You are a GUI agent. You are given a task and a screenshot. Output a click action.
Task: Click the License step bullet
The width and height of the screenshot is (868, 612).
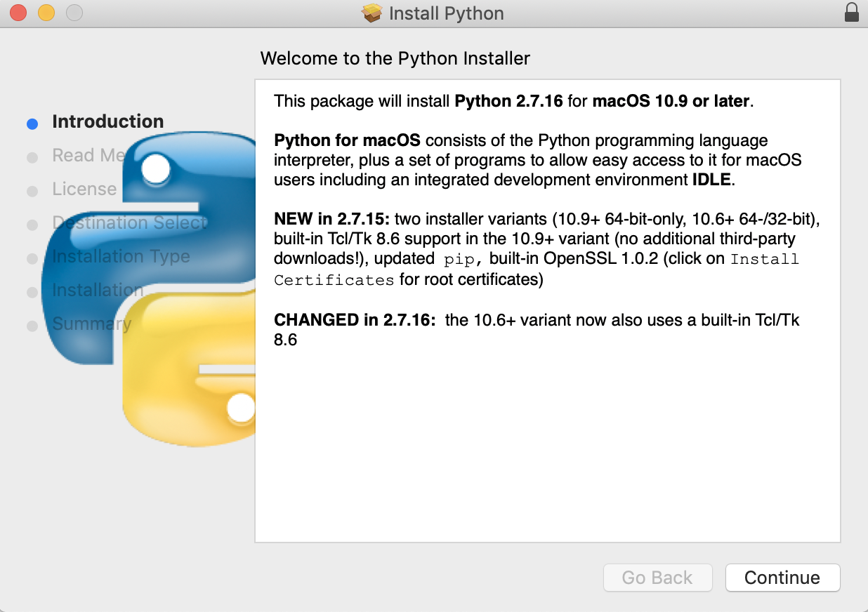[32, 192]
